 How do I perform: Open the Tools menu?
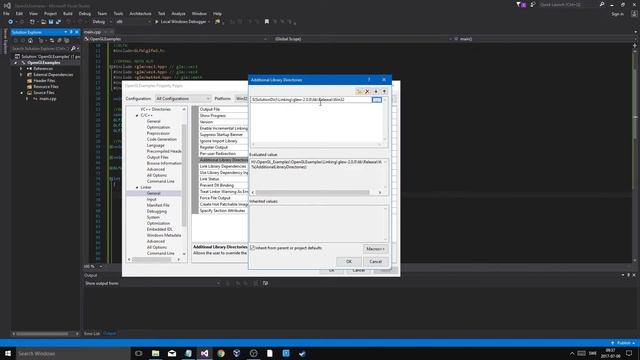(118, 13)
